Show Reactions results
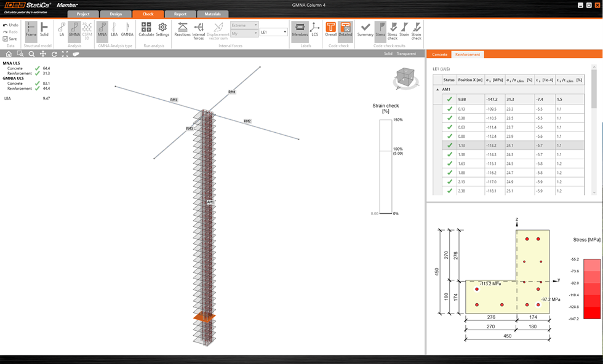Image resolution: width=603 pixels, height=364 pixels. coord(183,29)
